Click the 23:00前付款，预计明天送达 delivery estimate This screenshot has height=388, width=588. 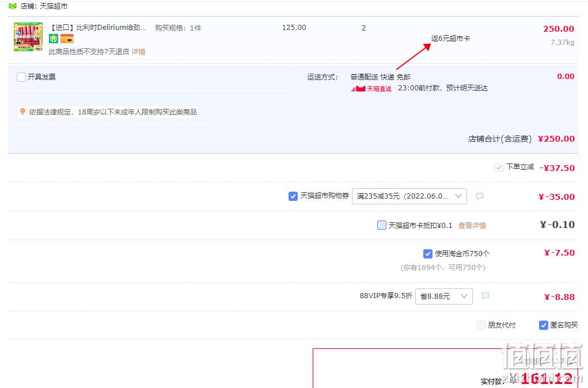click(442, 88)
